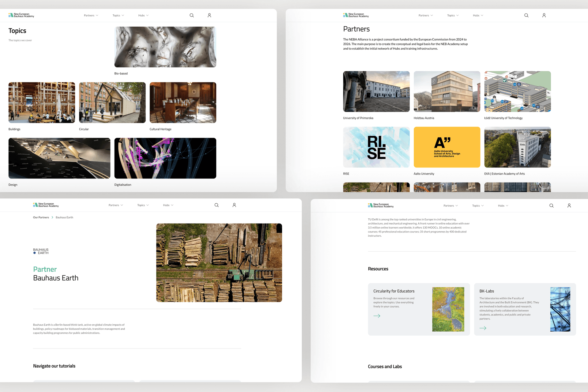Open the University of Primorska partner image

click(376, 92)
